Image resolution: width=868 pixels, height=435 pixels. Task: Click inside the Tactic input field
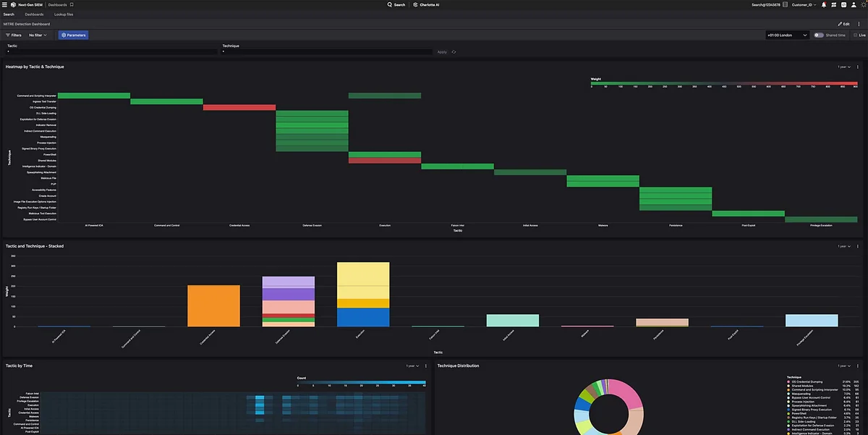tap(109, 51)
